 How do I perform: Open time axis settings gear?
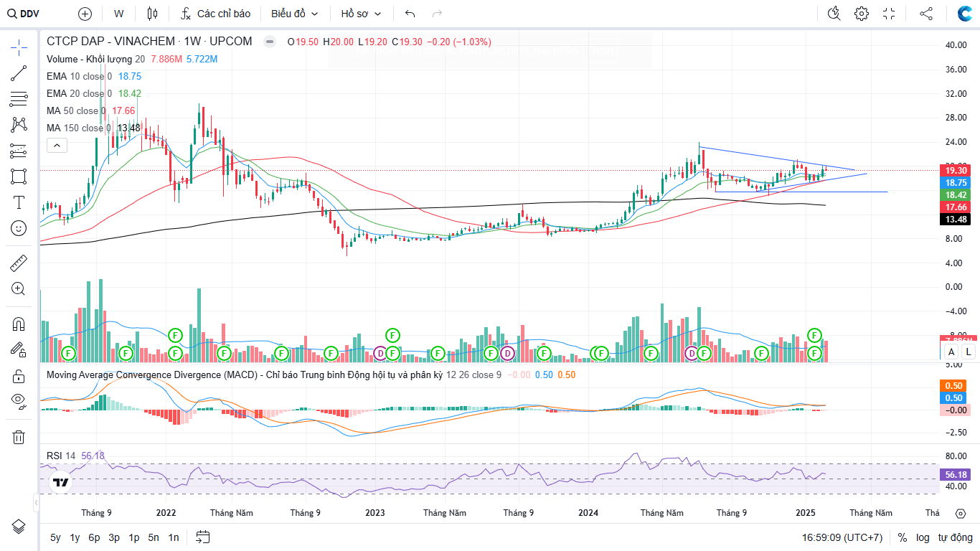(x=961, y=513)
